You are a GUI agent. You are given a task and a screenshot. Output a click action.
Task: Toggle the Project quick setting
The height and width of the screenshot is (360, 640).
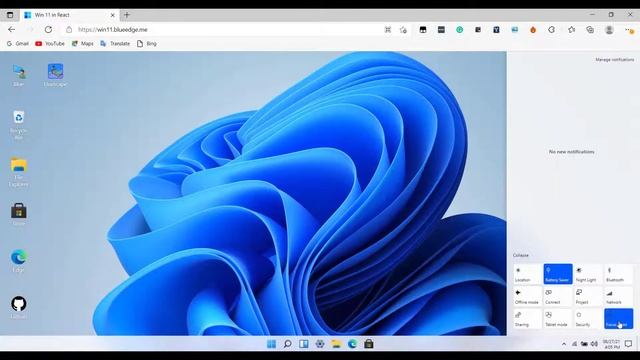(588, 296)
